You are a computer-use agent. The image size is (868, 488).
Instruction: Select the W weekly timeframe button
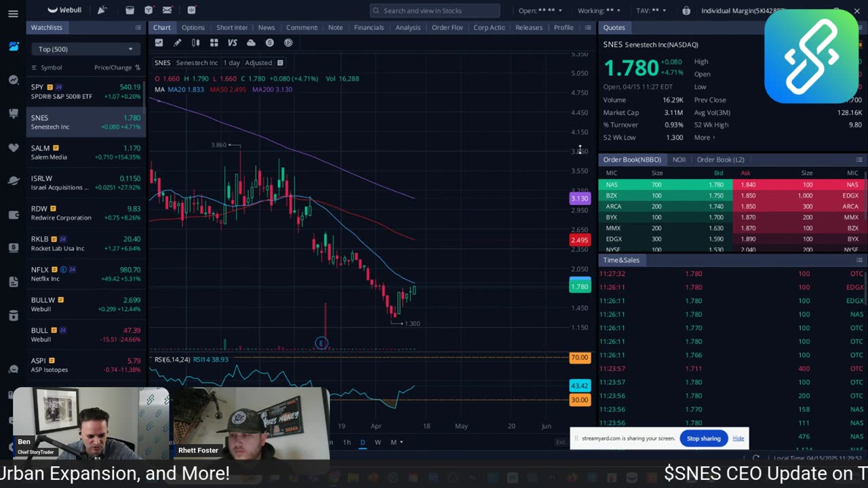pyautogui.click(x=378, y=442)
